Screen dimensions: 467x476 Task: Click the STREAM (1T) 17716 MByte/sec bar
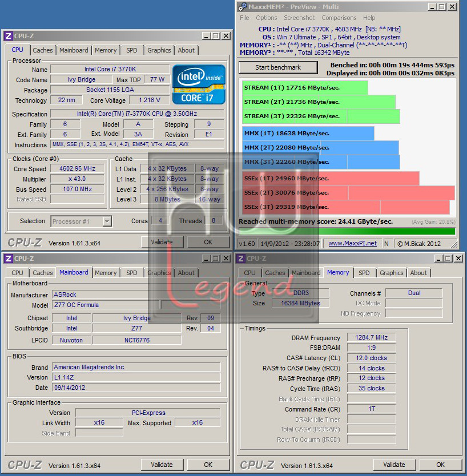click(305, 87)
